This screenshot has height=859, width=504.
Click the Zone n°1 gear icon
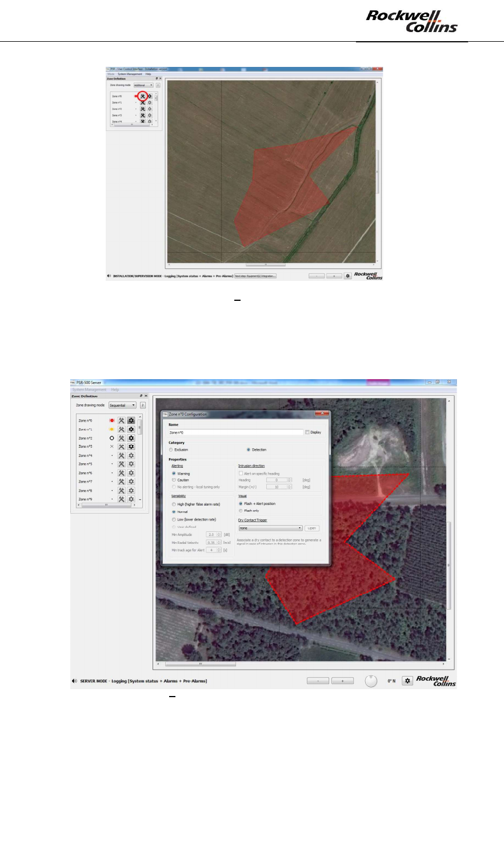pyautogui.click(x=131, y=429)
